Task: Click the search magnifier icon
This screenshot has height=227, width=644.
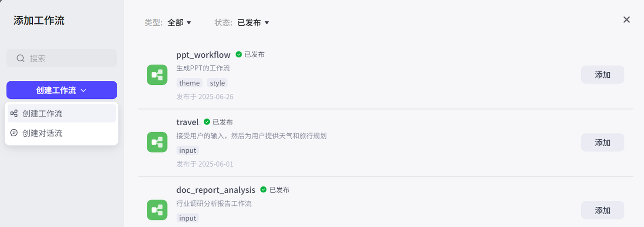Action: tap(21, 58)
